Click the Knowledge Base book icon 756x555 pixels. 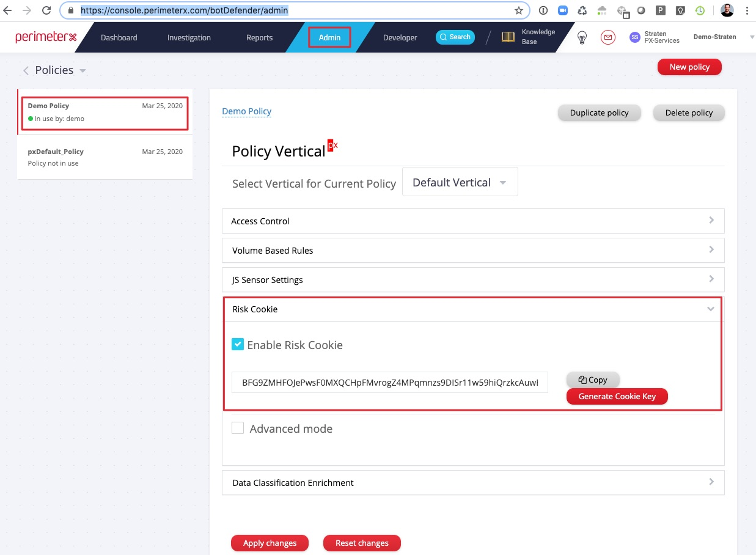click(508, 37)
